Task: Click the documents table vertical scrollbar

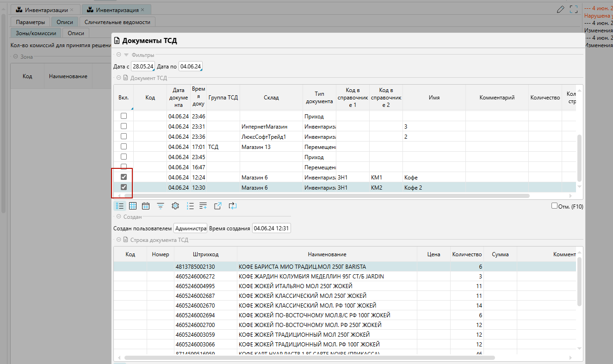Action: pyautogui.click(x=580, y=157)
